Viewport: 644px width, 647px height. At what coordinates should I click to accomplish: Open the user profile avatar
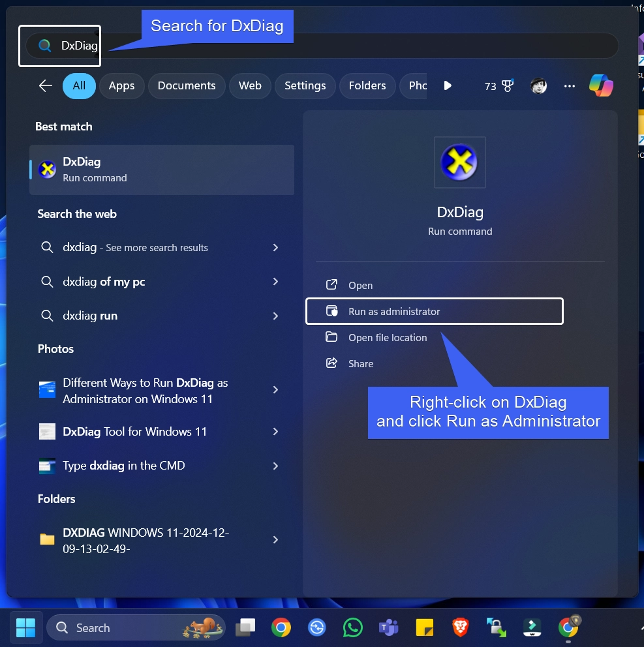[538, 86]
